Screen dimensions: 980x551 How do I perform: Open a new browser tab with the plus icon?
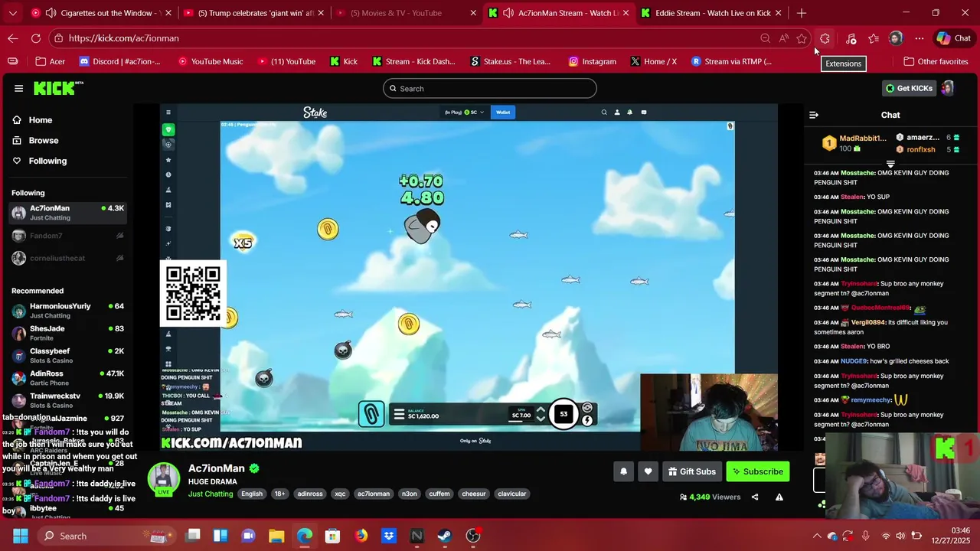pos(802,13)
